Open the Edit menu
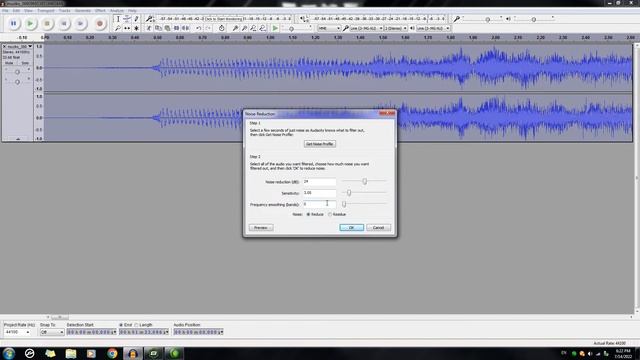Viewport: 640px width, 360px height. pos(16,11)
